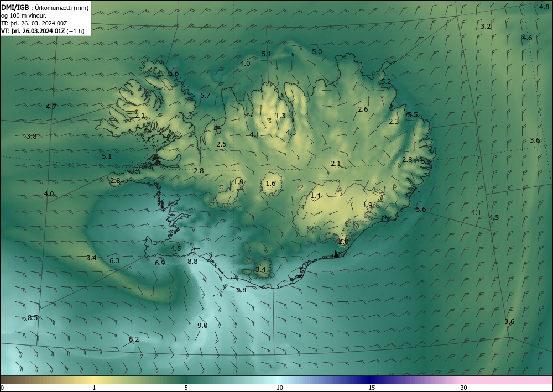The height and width of the screenshot is (392, 553).
Task: Click the 6.9 value label
Action: click(x=160, y=263)
